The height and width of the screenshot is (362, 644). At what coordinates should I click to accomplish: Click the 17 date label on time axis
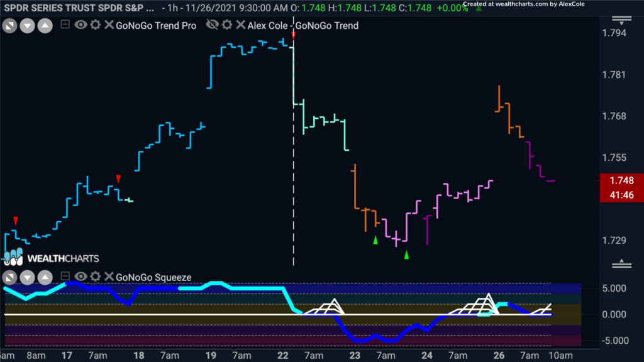(67, 356)
